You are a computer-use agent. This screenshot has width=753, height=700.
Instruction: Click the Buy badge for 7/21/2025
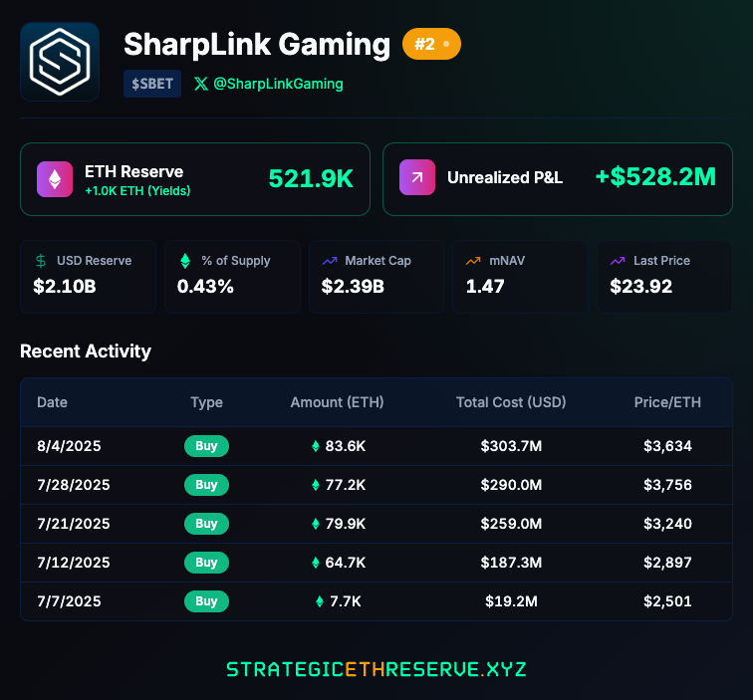coord(206,524)
